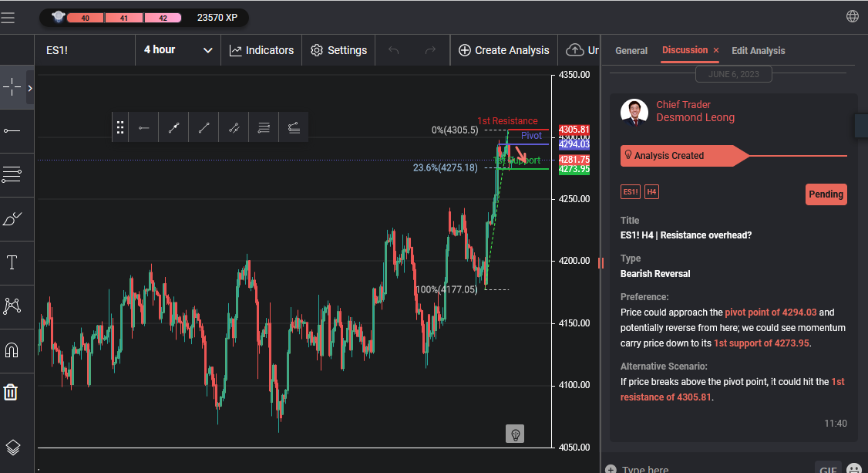
Task: Select the crosshair cursor tool
Action: click(x=12, y=87)
